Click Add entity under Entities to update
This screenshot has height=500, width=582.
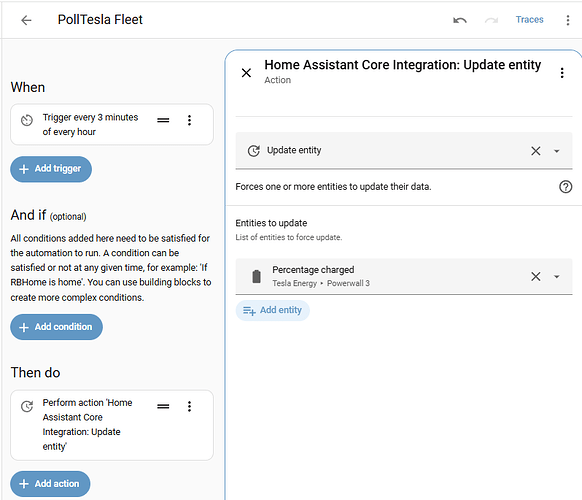(x=272, y=310)
